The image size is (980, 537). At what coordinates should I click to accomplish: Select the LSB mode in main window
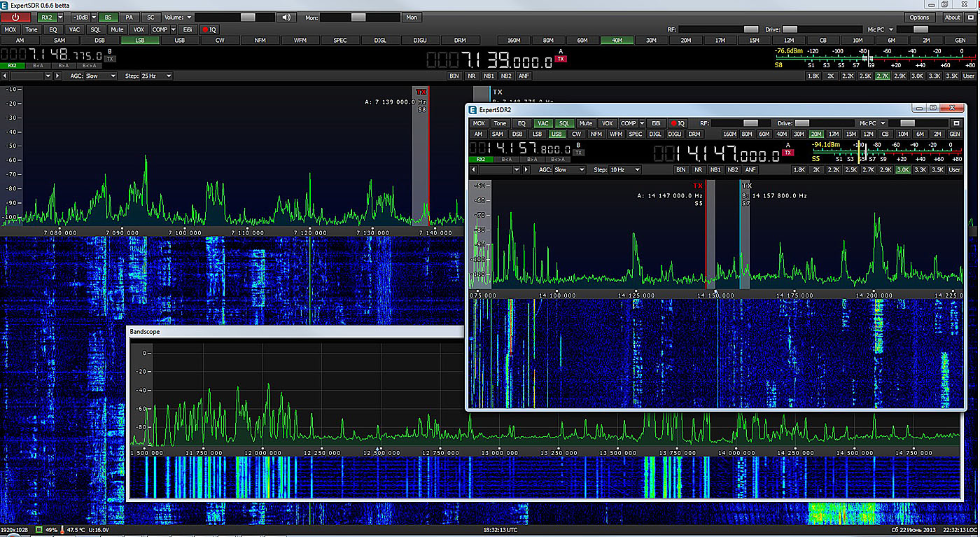pos(140,41)
